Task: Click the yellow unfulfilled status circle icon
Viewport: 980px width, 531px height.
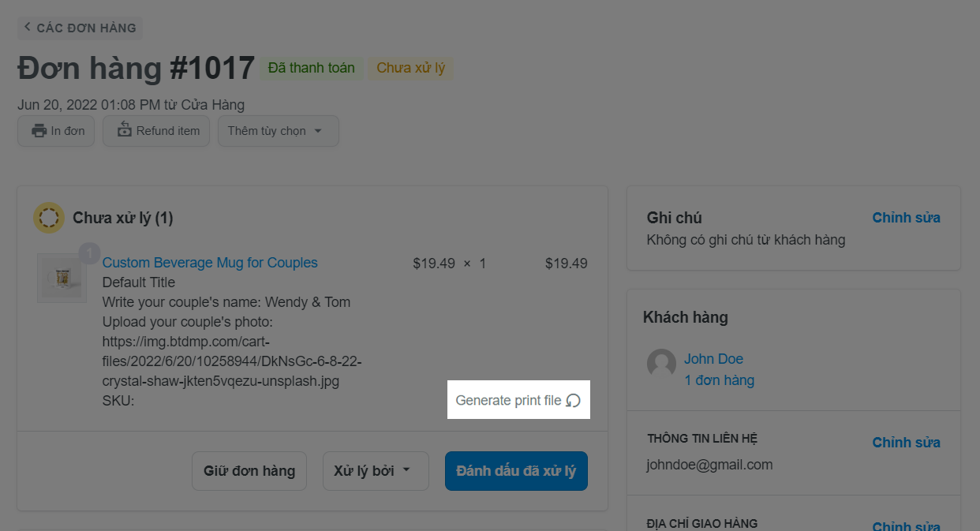Action: click(49, 217)
